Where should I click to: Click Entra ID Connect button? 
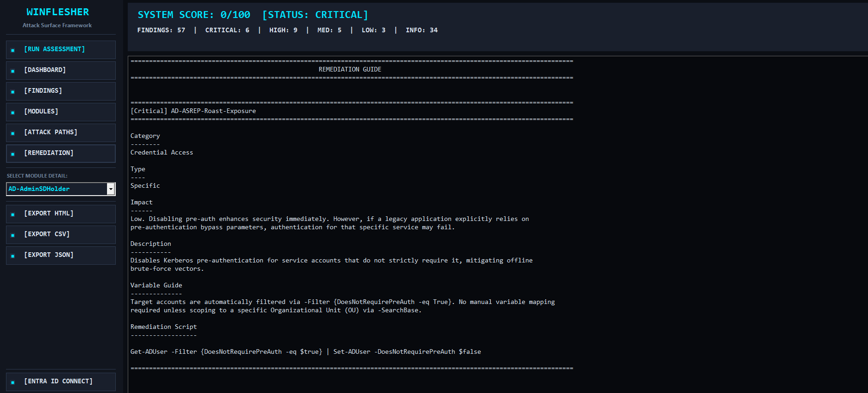click(x=61, y=381)
